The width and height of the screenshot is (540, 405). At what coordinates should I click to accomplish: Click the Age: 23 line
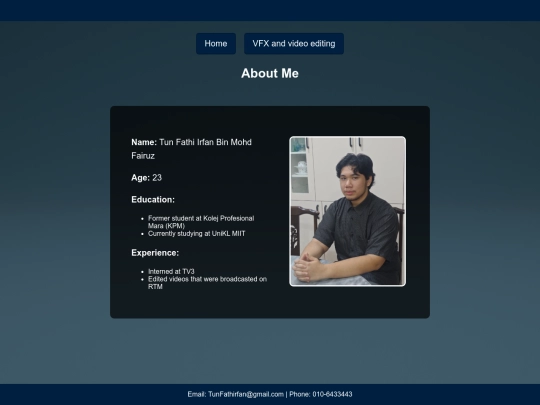(146, 178)
